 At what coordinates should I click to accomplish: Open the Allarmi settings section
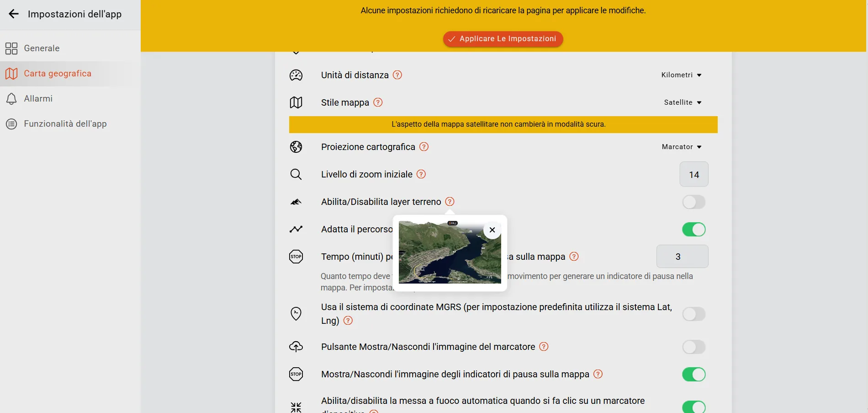pos(38,99)
